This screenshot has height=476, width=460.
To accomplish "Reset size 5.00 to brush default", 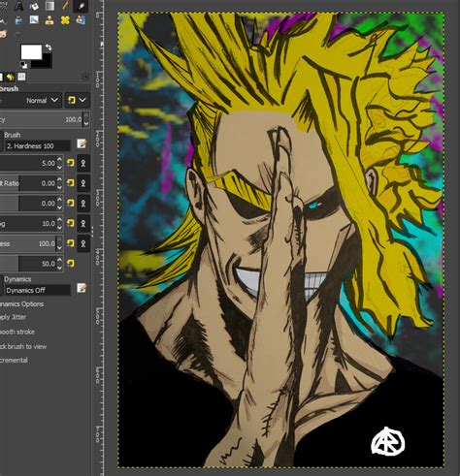I will [x=71, y=163].
